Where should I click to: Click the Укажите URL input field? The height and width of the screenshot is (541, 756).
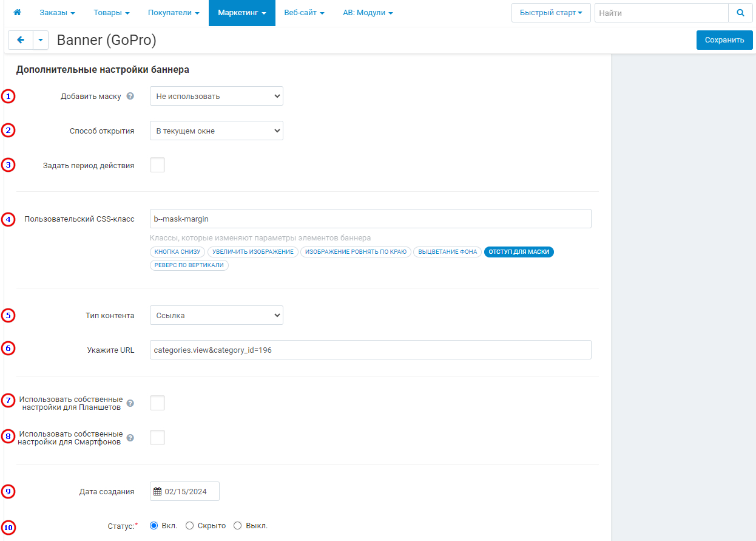tap(370, 350)
